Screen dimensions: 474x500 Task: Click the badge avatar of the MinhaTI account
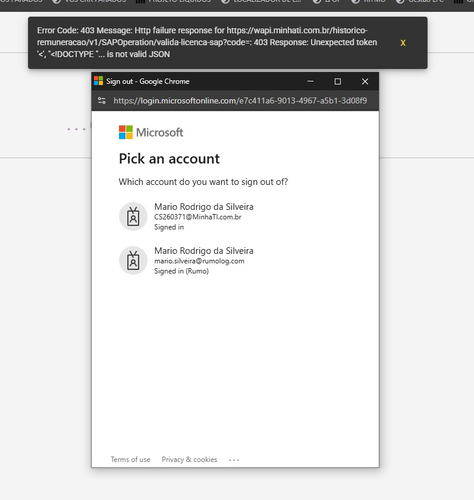click(133, 217)
